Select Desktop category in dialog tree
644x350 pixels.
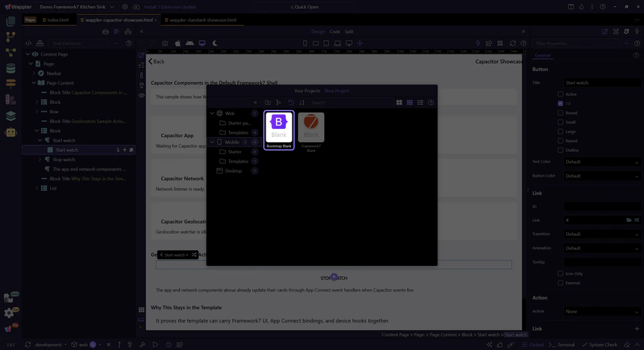pos(233,171)
